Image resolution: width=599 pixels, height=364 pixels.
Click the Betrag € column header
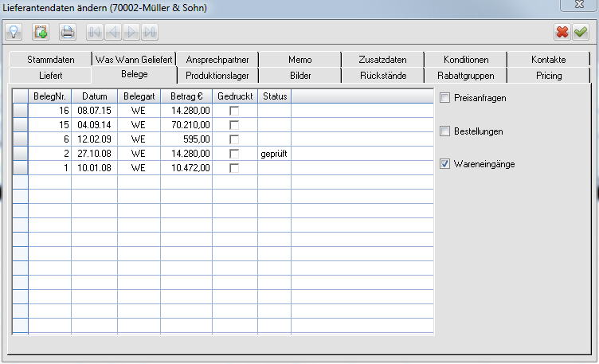pos(186,96)
